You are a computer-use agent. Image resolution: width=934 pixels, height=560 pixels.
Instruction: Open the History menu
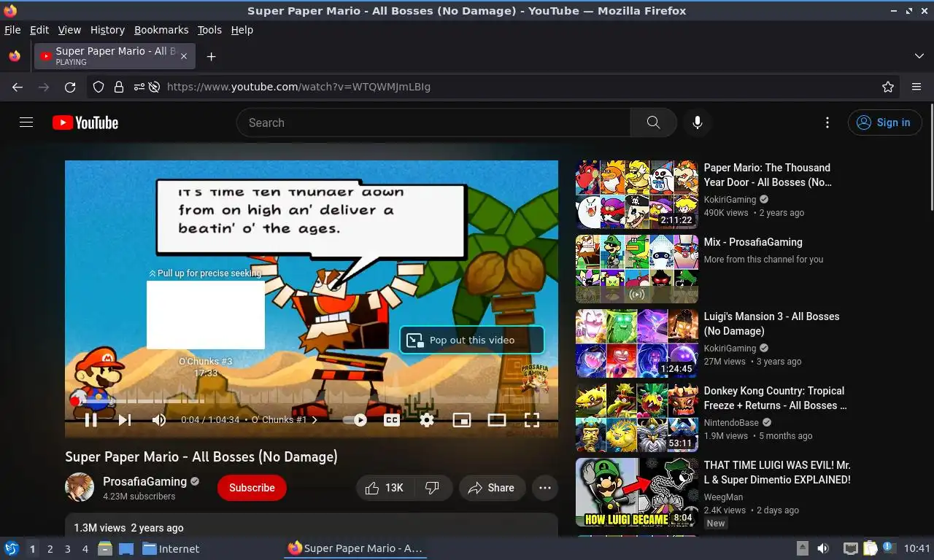pos(107,30)
